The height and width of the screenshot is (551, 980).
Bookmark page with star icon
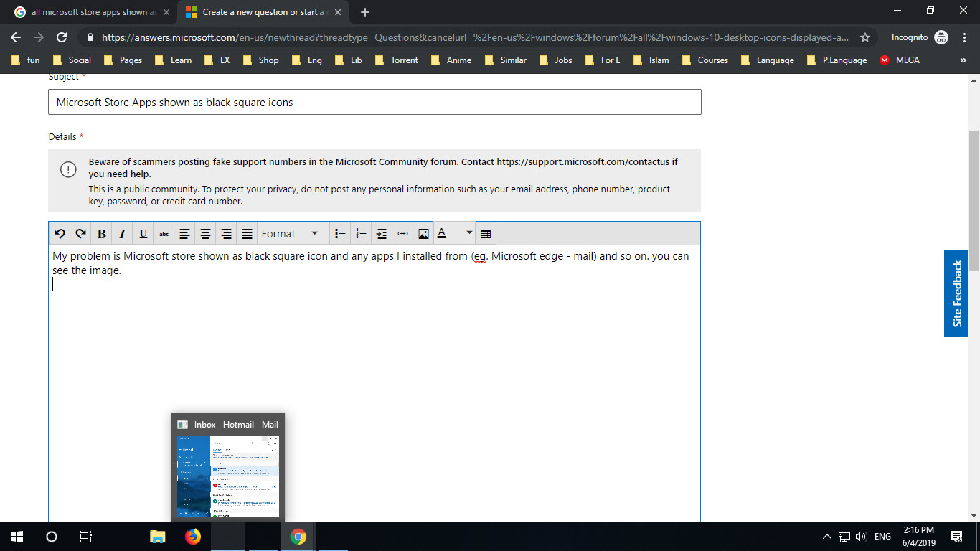click(x=865, y=37)
